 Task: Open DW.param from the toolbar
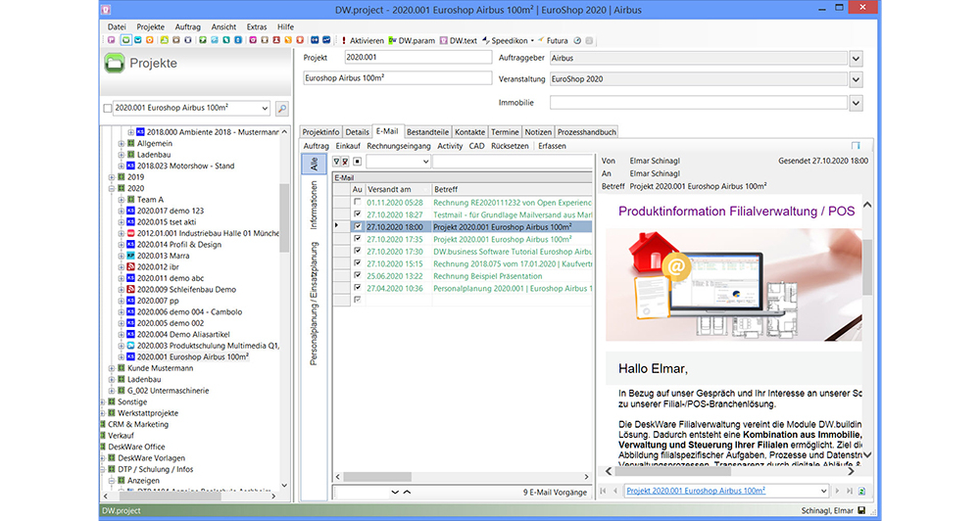pos(410,41)
